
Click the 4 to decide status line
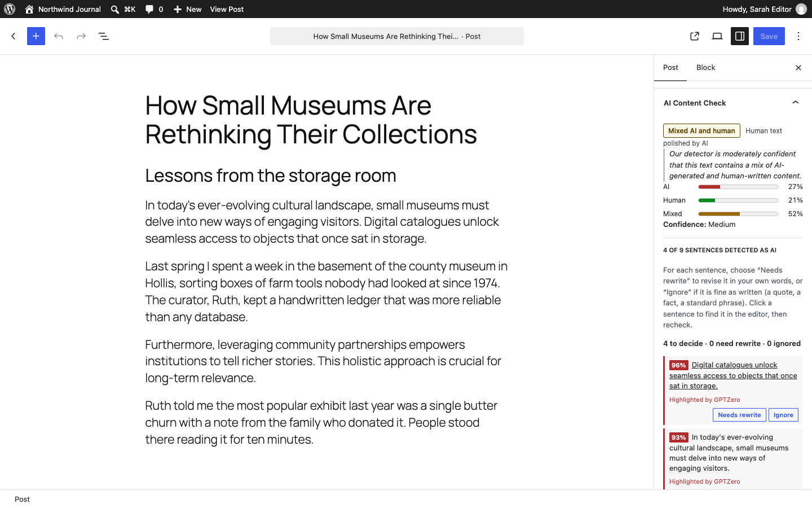click(x=732, y=344)
